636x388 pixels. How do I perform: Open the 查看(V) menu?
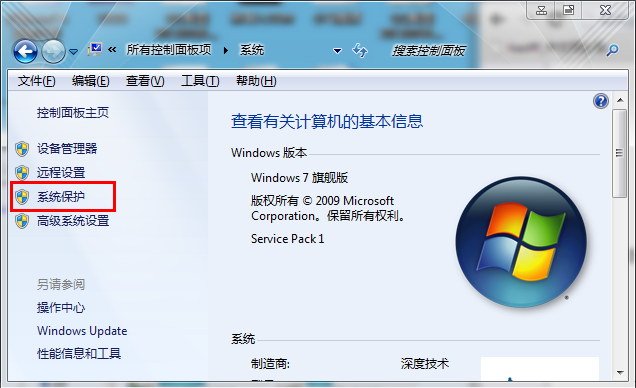(x=145, y=81)
